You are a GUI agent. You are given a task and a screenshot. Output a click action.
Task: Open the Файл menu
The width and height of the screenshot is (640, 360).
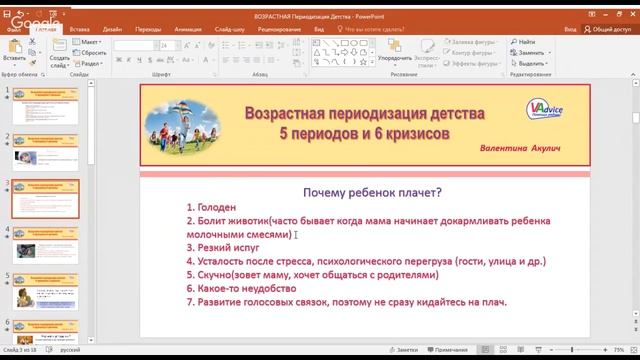pos(13,30)
